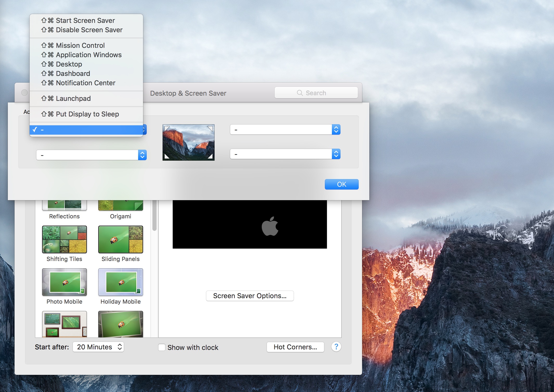Image resolution: width=554 pixels, height=392 pixels.
Task: Enable Show with clock checkbox
Action: coord(162,347)
